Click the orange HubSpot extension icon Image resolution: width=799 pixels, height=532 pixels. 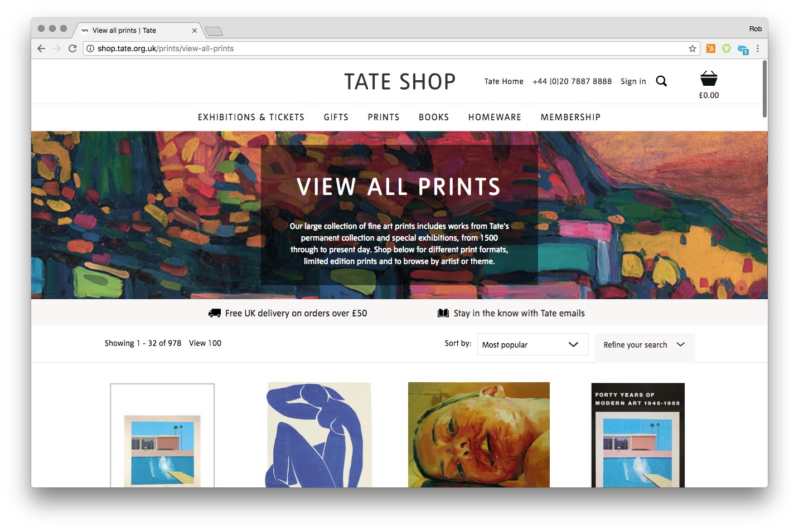click(711, 48)
